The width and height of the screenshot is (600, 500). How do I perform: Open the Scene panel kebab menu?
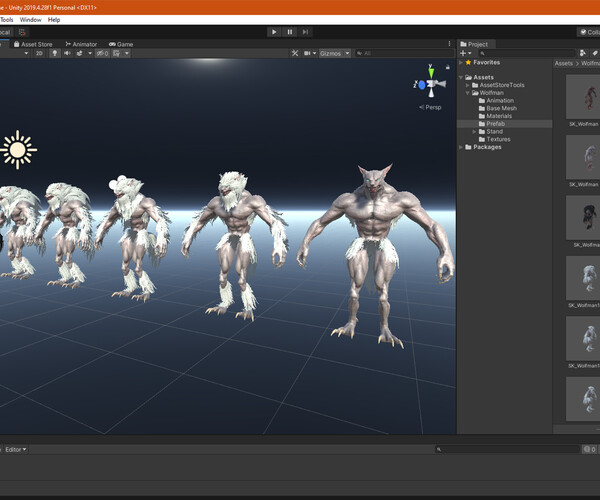[x=449, y=44]
